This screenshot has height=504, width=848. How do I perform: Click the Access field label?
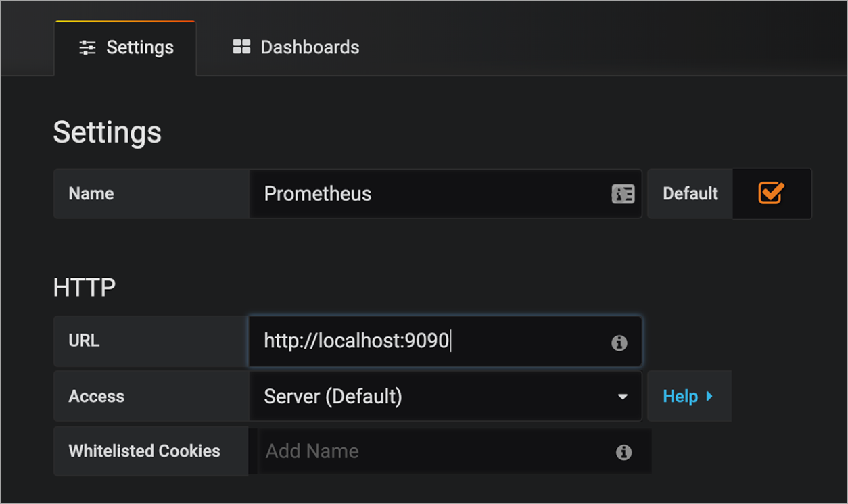click(96, 397)
